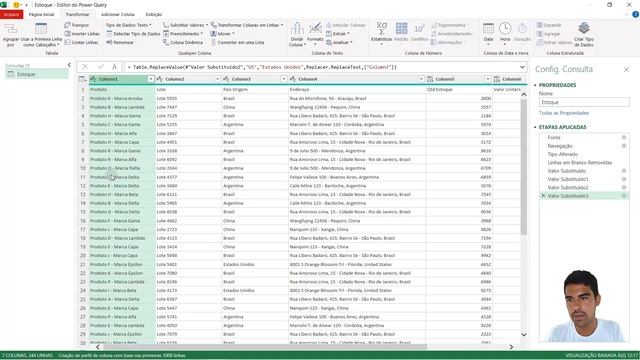Click Contar Linhas in the ribbon

coord(81,42)
